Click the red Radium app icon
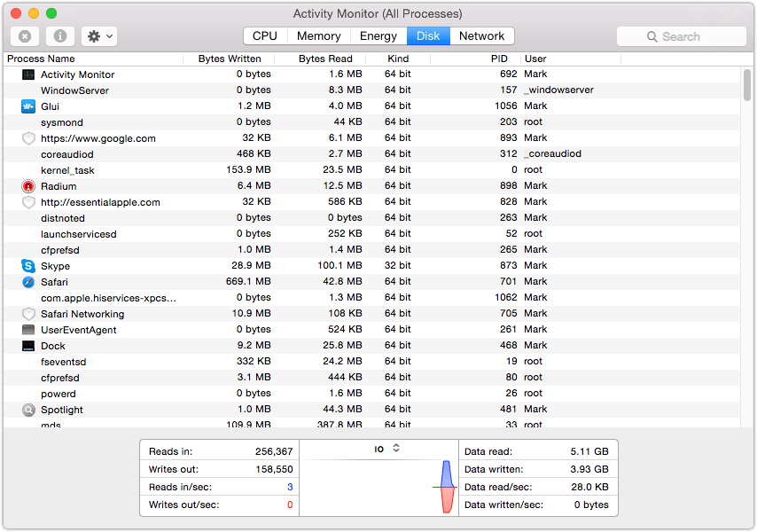 pos(28,186)
